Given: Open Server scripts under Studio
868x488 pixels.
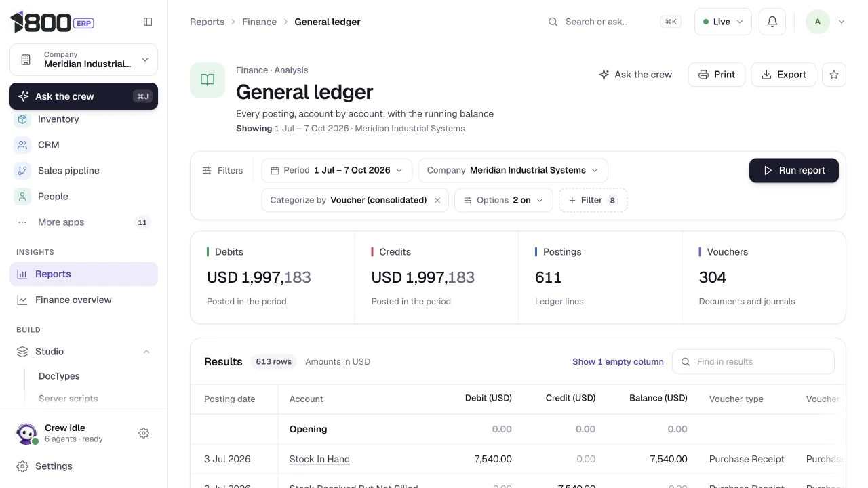Looking at the screenshot, I should point(68,399).
